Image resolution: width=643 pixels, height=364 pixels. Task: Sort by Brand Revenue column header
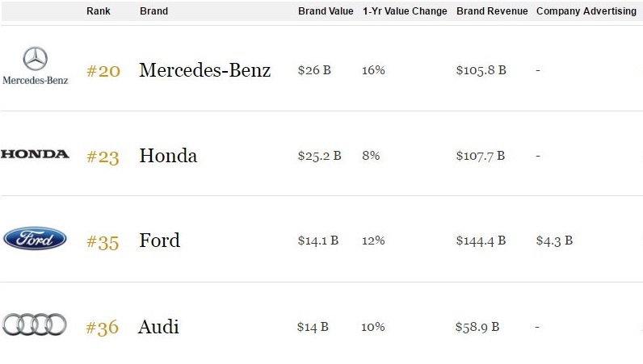point(492,11)
